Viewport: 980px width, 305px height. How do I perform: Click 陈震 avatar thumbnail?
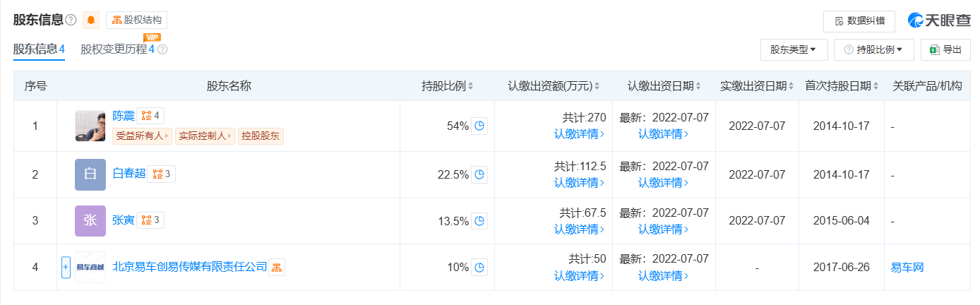(90, 126)
